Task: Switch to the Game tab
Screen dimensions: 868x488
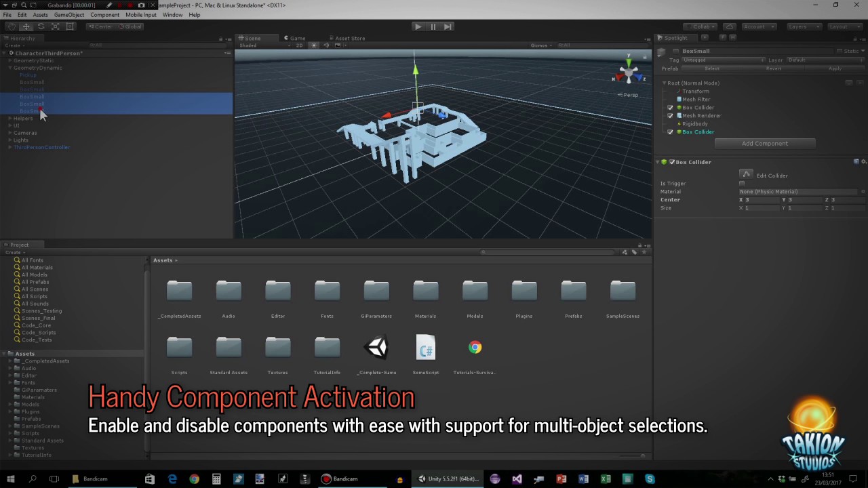Action: [294, 38]
